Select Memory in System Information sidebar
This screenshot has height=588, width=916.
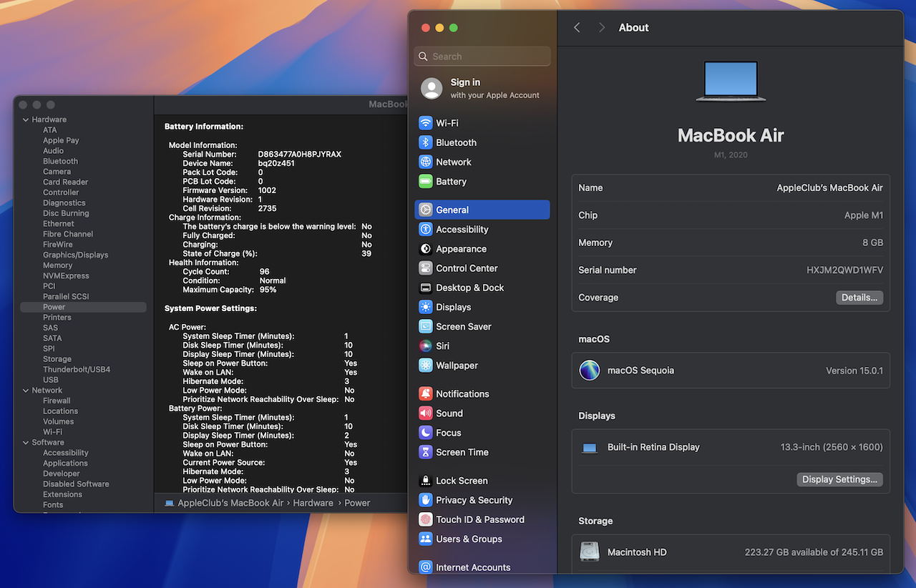(x=57, y=265)
